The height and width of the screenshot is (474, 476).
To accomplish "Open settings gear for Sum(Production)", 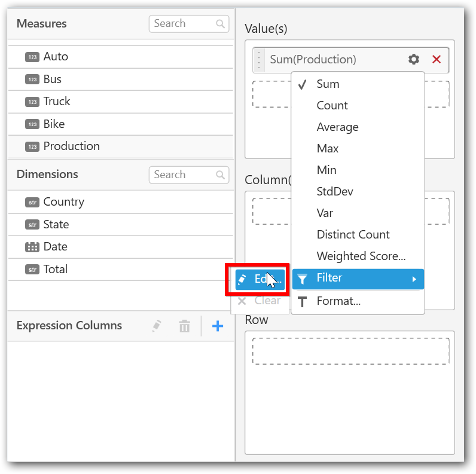I will click(414, 59).
